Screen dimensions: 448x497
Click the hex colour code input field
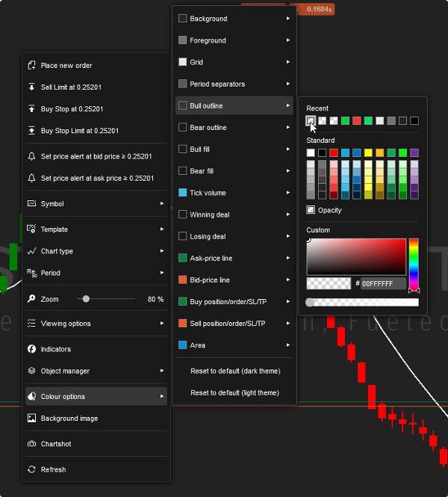pyautogui.click(x=383, y=283)
